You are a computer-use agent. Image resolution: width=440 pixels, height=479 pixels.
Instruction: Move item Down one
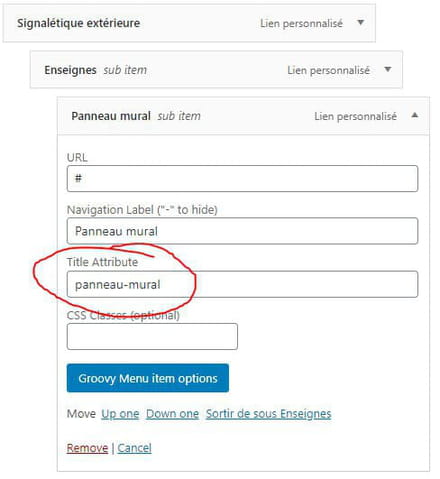(172, 414)
